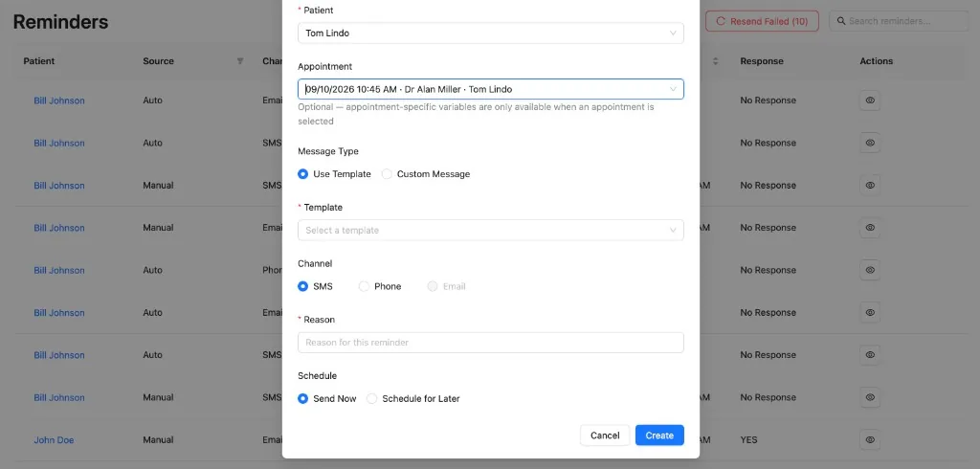
Task: Click the Resend Failed (10) button
Action: click(762, 21)
